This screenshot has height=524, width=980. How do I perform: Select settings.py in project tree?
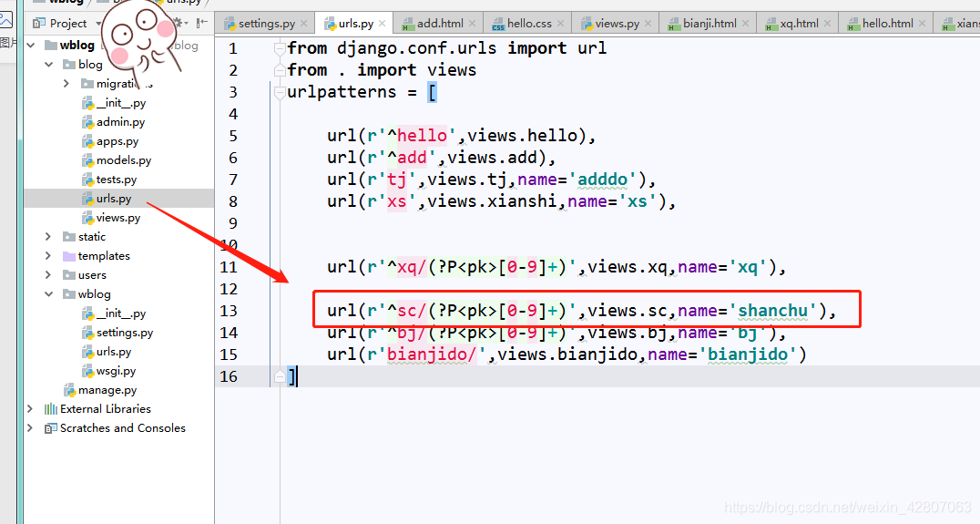tap(117, 333)
